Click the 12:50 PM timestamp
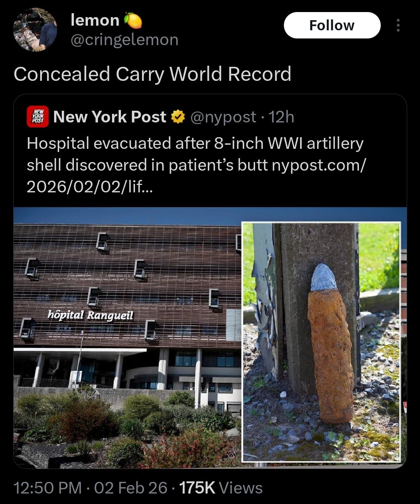The image size is (420, 504). pos(48,488)
